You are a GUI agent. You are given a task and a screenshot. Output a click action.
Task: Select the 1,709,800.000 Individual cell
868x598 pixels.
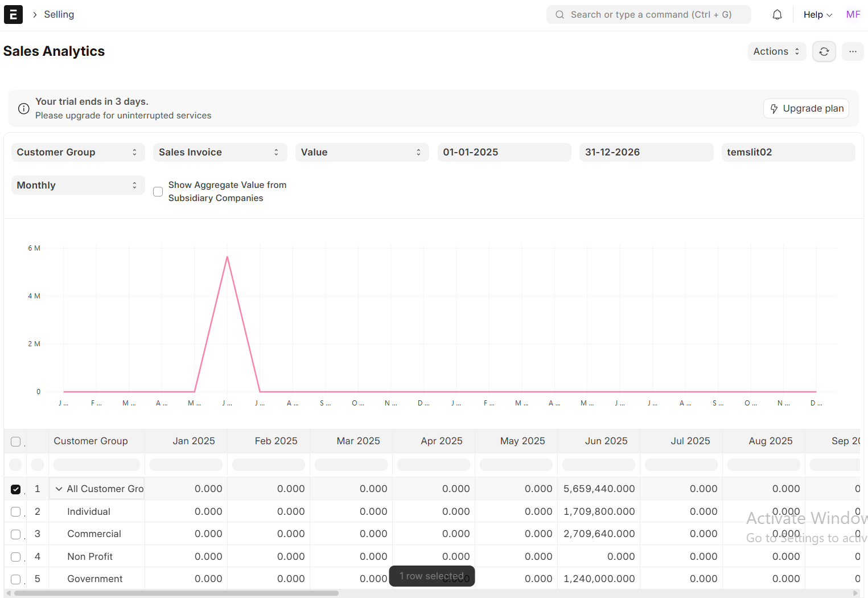[x=599, y=511]
